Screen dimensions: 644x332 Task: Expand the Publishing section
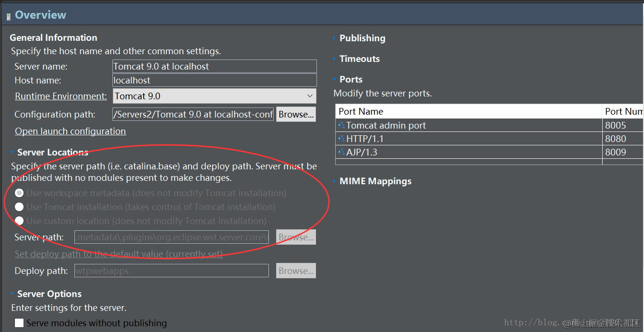pos(334,38)
